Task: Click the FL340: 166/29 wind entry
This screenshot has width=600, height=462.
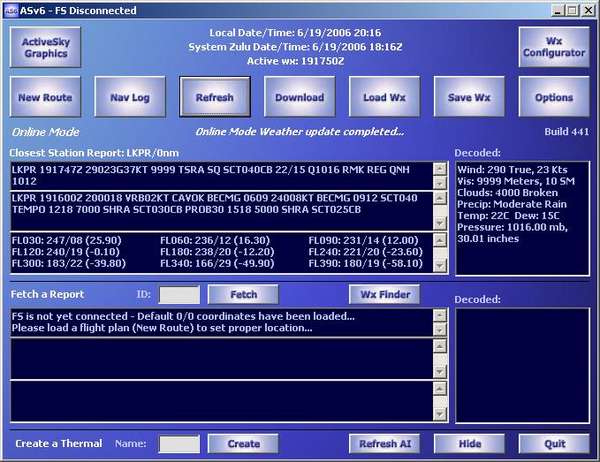Action: [x=217, y=263]
